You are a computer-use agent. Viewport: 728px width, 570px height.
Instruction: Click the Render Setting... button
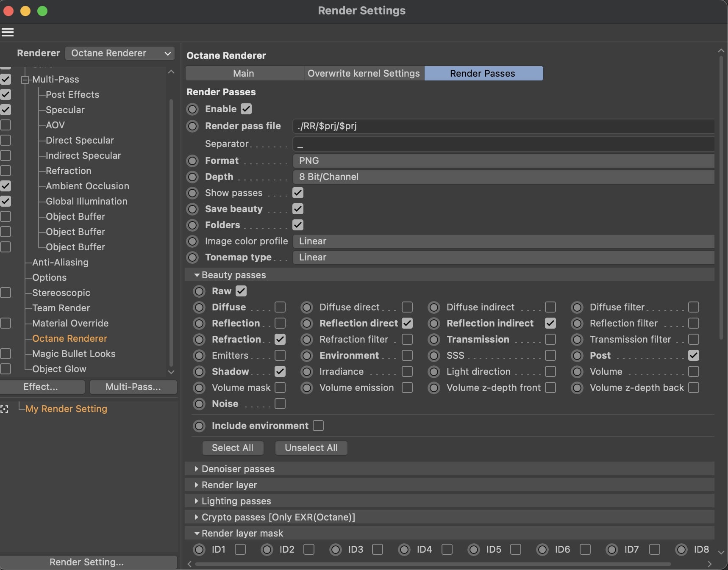[x=88, y=562]
